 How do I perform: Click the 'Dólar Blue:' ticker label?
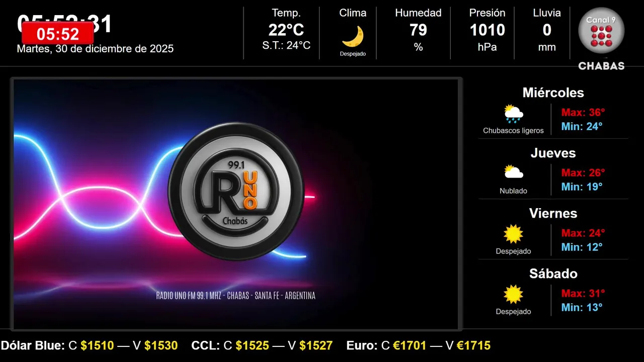(x=33, y=346)
